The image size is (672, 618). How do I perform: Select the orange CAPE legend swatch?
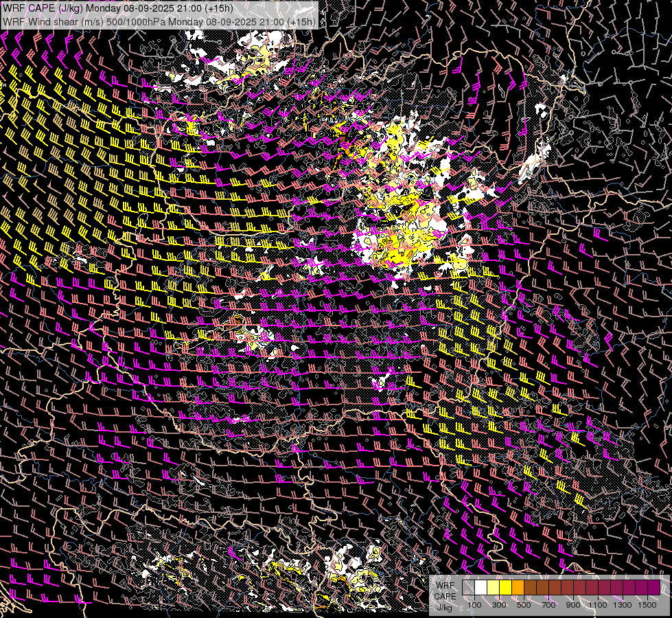pyautogui.click(x=518, y=587)
